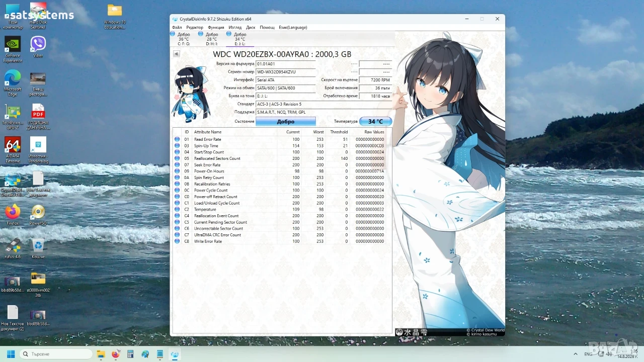Image resolution: width=644 pixels, height=362 pixels.
Task: Click the 1818 часа power-on hours field
Action: click(x=375, y=96)
